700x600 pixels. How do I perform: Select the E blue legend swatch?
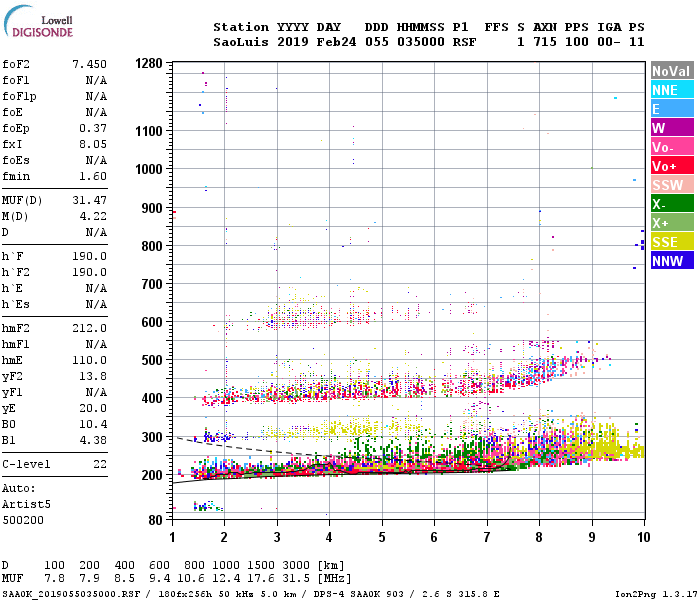click(672, 109)
